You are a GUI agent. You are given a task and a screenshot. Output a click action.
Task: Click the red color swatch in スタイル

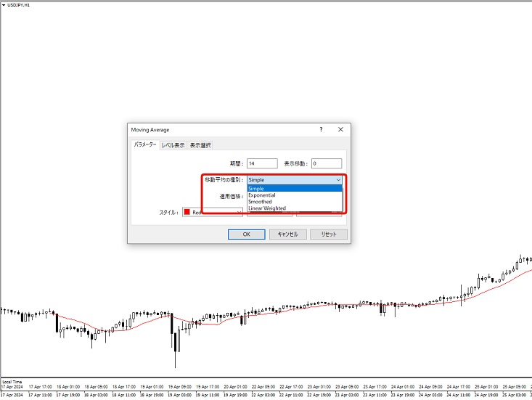point(187,212)
